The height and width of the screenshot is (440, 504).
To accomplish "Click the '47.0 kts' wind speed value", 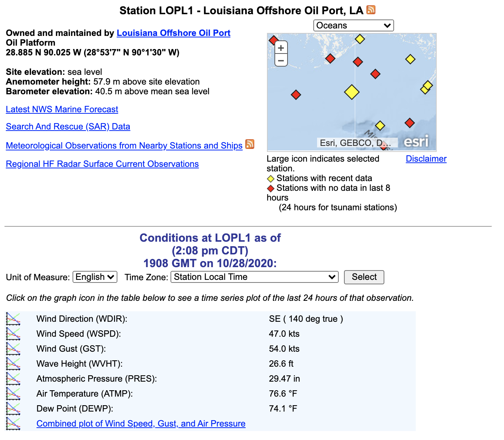I will coord(284,334).
